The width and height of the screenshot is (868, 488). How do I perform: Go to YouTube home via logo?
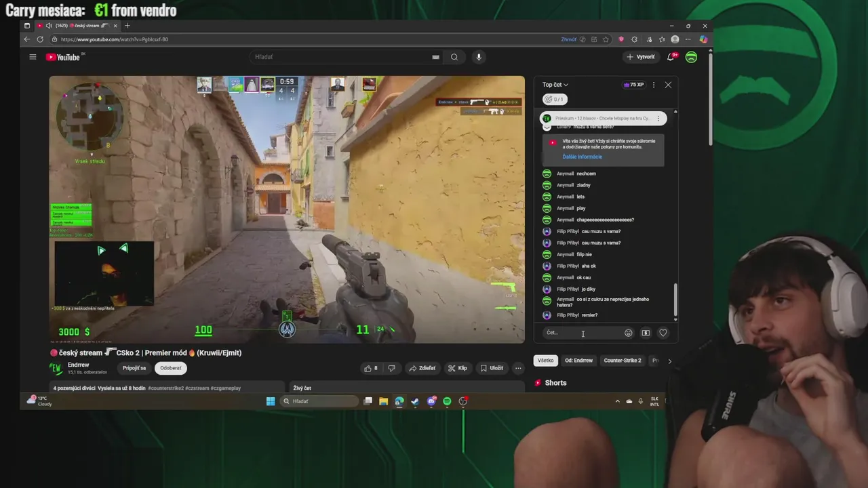(63, 57)
